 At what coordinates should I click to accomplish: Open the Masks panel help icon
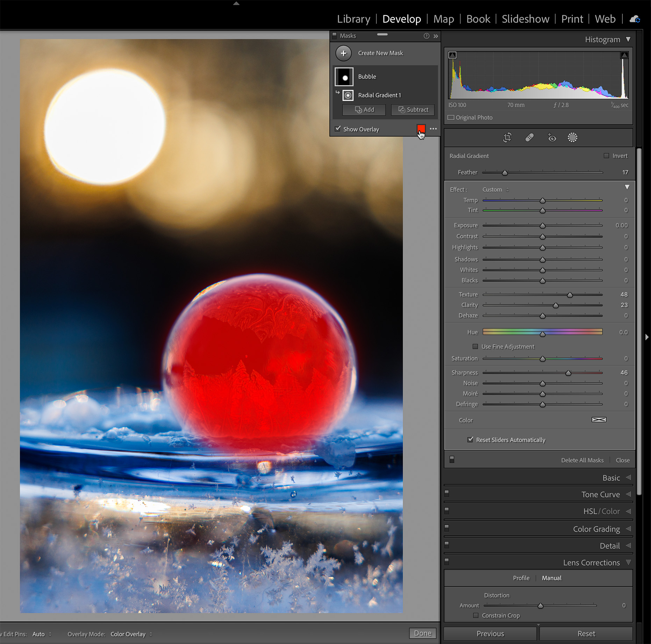tap(426, 36)
